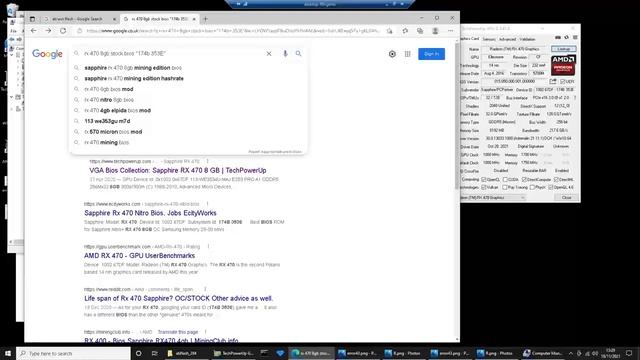Submit search using the magnifier icon
Image resolution: width=640 pixels, height=360 pixels.
point(298,53)
